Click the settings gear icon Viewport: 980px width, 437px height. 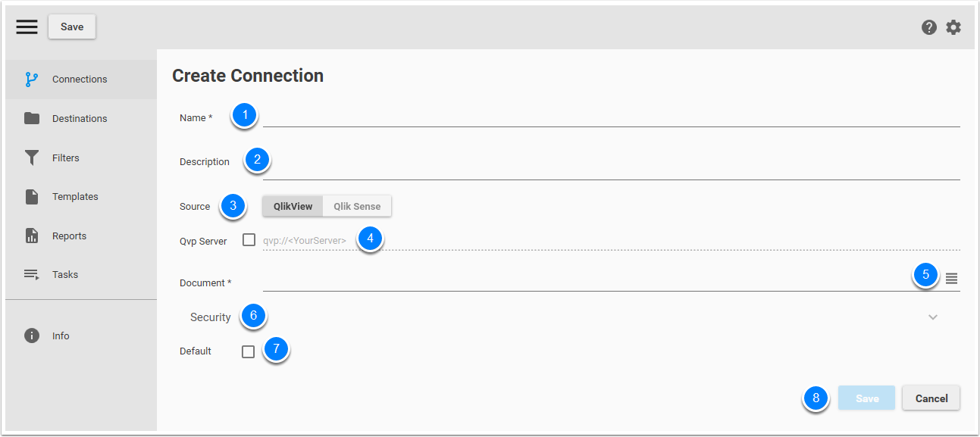(953, 27)
